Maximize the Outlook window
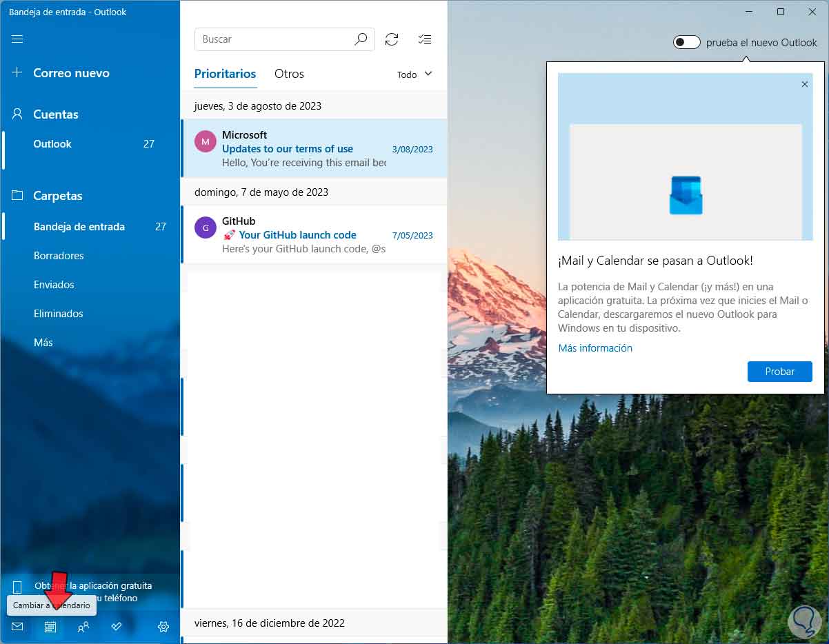829x644 pixels. click(781, 12)
